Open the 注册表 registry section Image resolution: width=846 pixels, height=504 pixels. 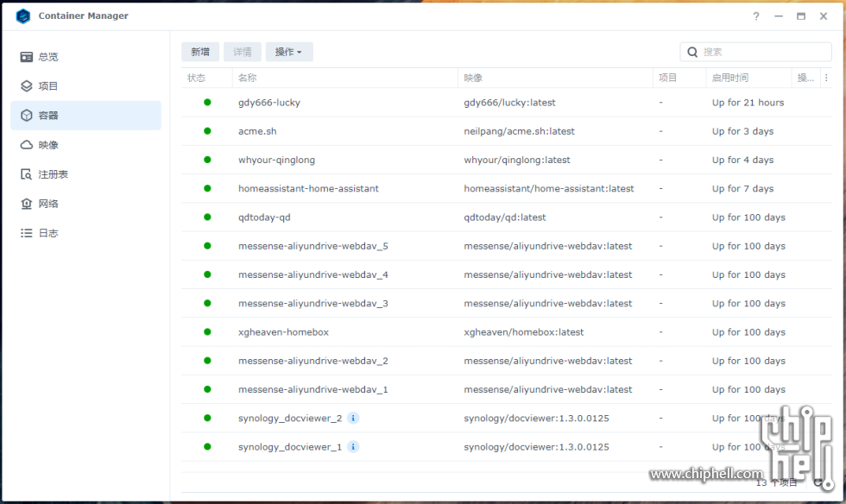tap(85, 174)
